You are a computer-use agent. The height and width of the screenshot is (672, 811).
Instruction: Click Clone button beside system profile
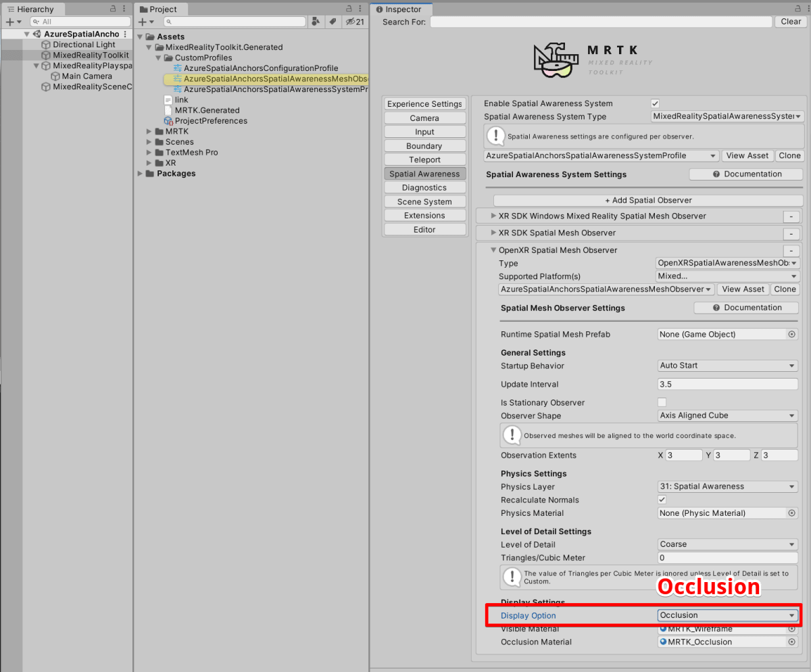(789, 155)
